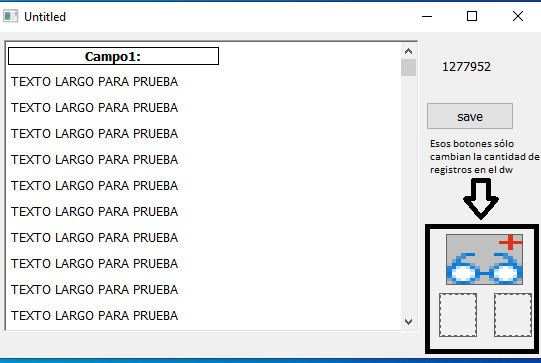Click the save button
This screenshot has width=541, height=363.
(x=470, y=116)
